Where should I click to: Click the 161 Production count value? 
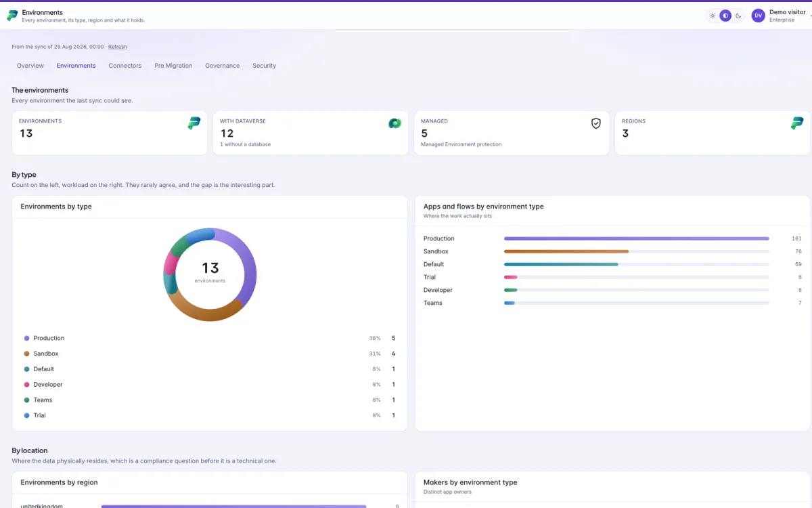pyautogui.click(x=796, y=238)
